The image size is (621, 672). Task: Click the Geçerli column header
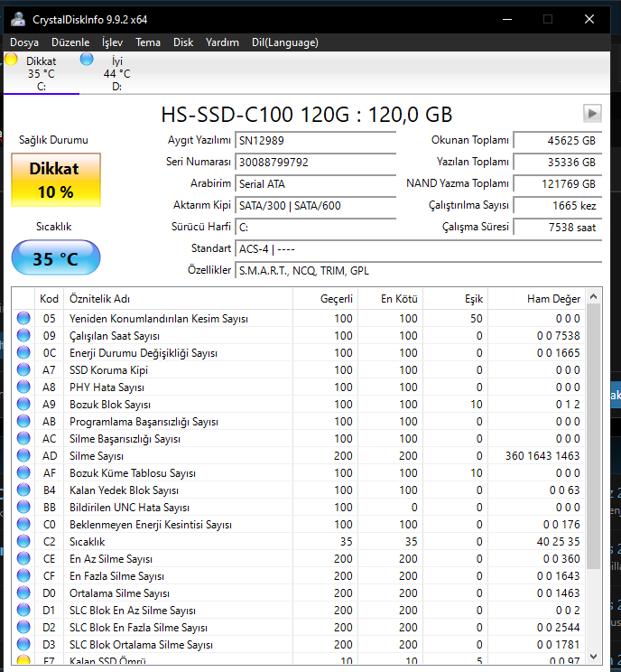(x=326, y=299)
